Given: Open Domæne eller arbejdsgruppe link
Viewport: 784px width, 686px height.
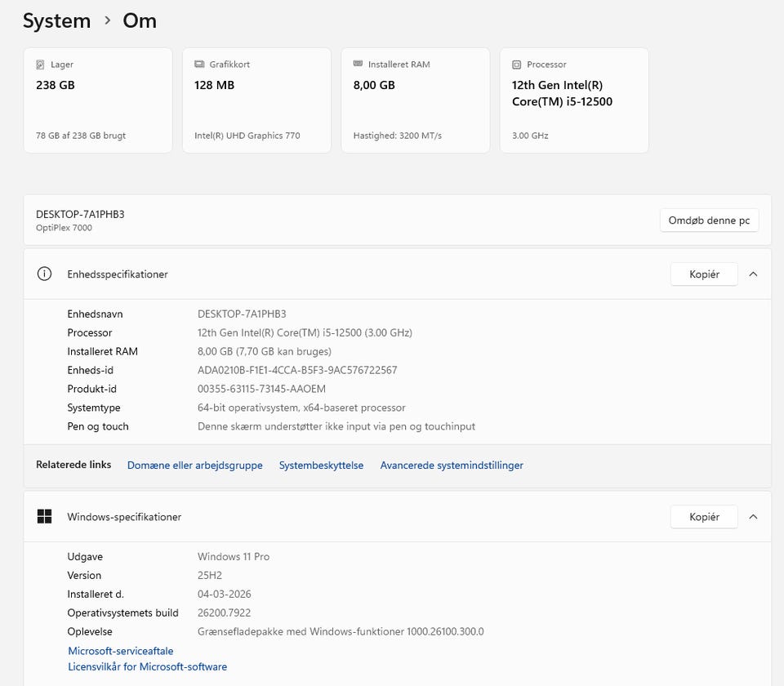Looking at the screenshot, I should [195, 465].
